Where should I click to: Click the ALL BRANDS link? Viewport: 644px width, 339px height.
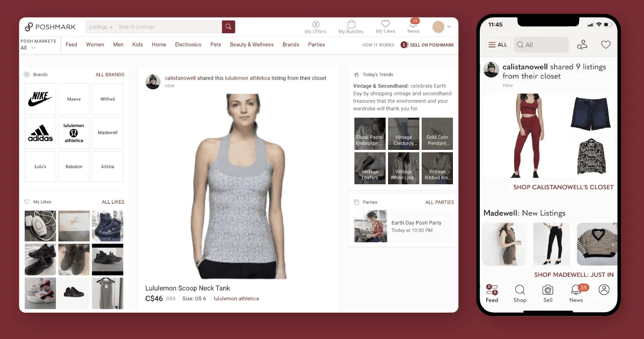click(x=110, y=75)
